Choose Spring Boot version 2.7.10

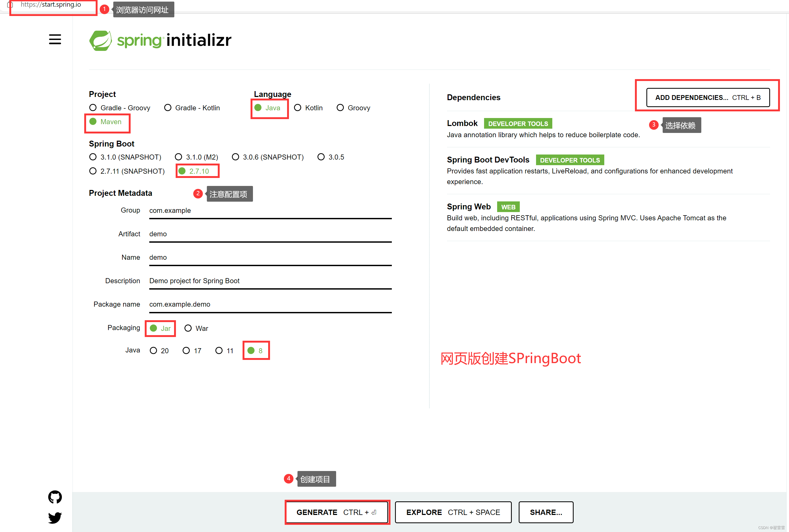pos(194,171)
